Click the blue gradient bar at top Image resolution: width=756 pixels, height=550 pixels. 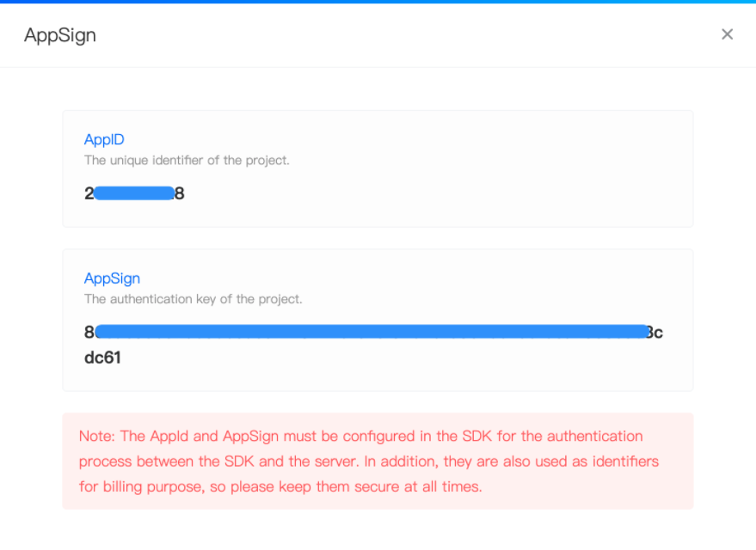[378, 2]
